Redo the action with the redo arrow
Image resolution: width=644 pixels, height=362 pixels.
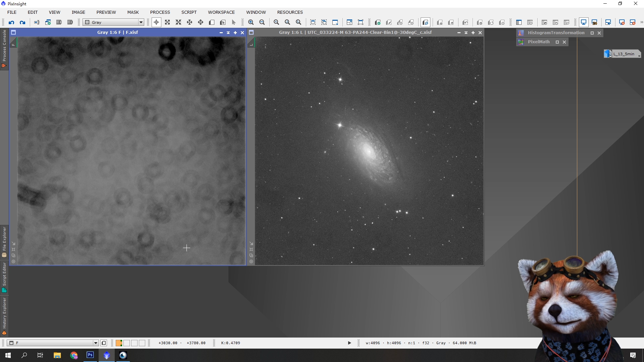coord(22,22)
